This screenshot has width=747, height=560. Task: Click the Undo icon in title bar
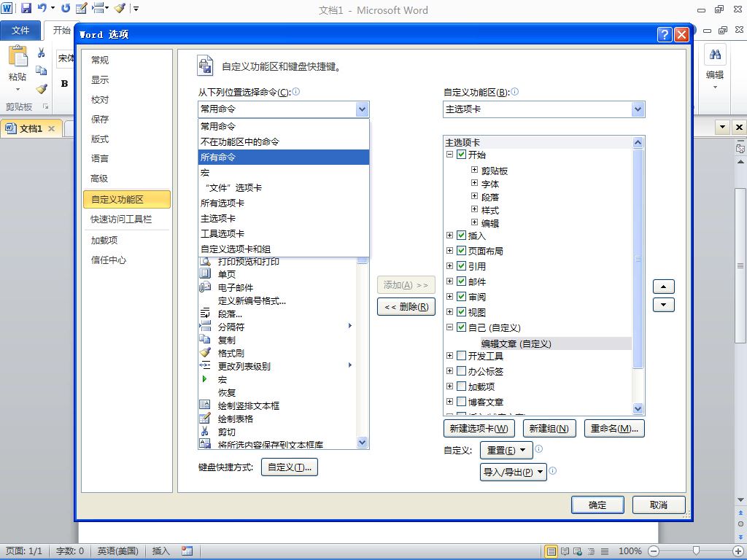coord(42,8)
